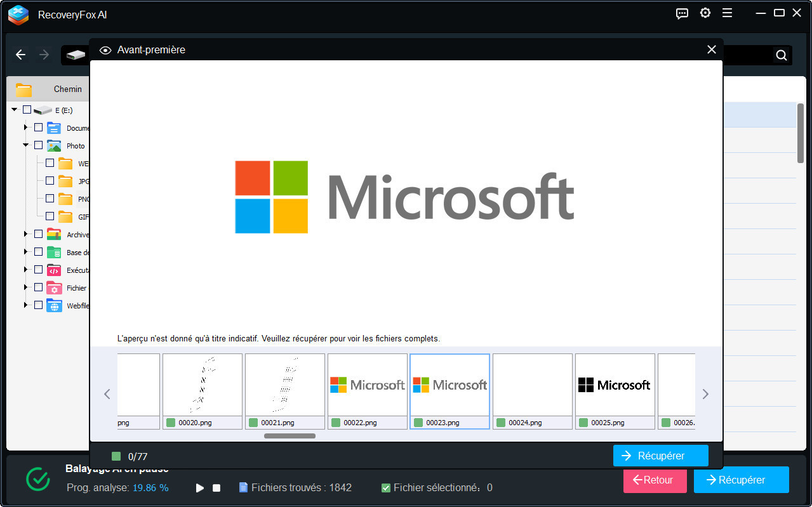The height and width of the screenshot is (507, 812).
Task: Go back with the left arrow in toolbar
Action: click(20, 55)
